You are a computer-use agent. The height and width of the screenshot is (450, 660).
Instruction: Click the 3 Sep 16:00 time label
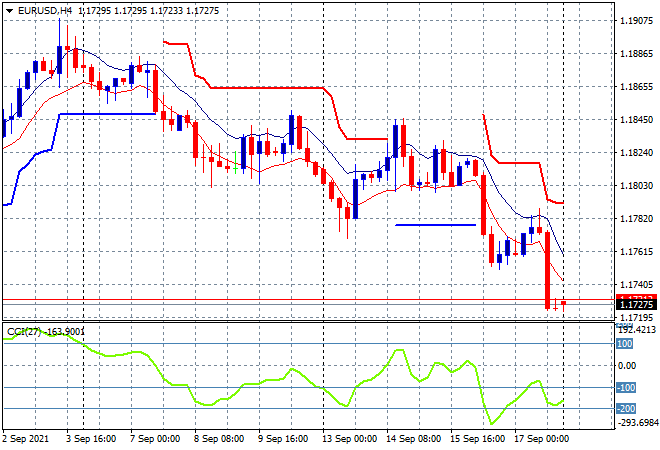(91, 439)
